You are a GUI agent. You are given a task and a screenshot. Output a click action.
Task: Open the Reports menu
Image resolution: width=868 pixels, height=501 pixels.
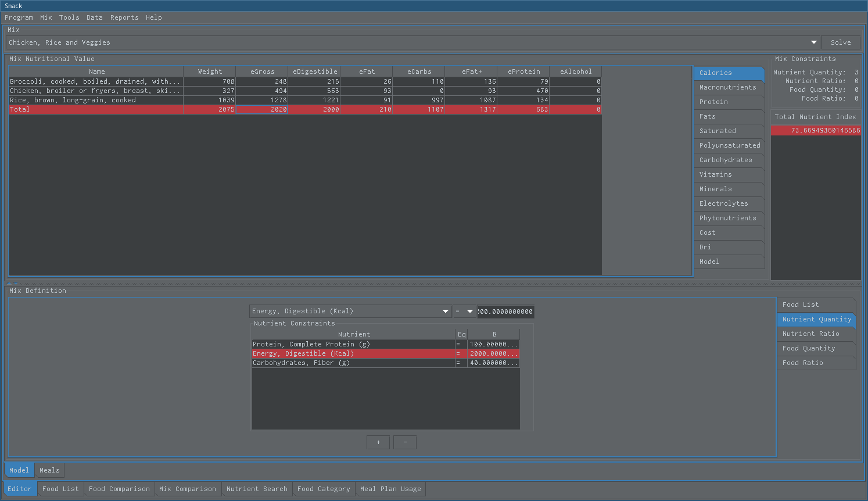coord(124,17)
